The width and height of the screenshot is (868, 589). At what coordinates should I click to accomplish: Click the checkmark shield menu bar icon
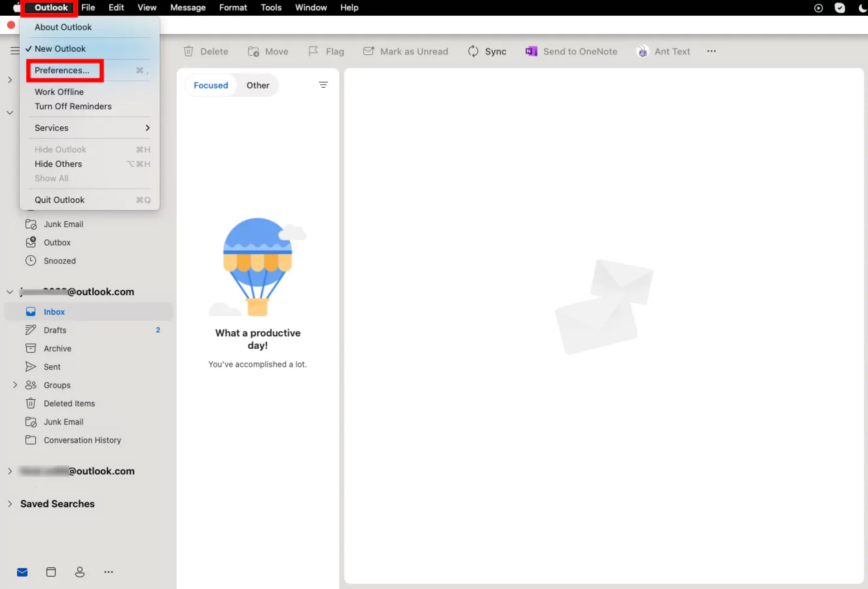tap(840, 8)
